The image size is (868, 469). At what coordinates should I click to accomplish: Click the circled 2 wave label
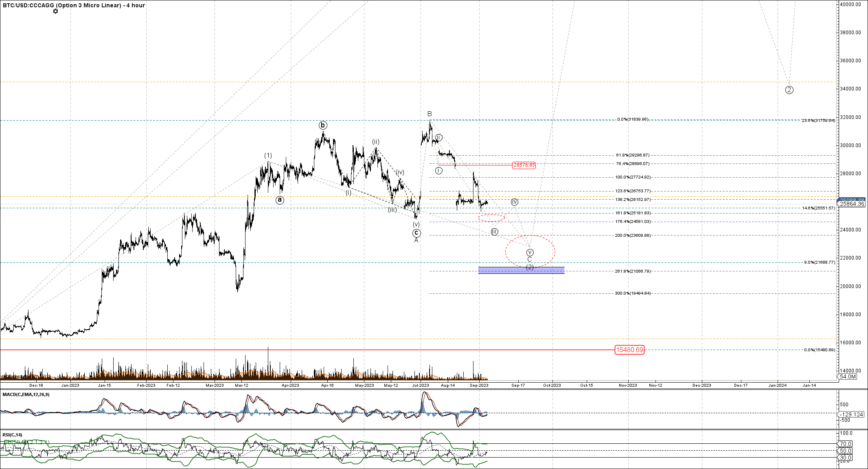pos(789,90)
